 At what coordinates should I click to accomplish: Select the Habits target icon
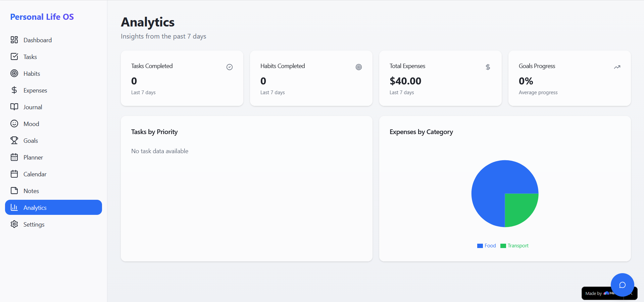pyautogui.click(x=14, y=73)
